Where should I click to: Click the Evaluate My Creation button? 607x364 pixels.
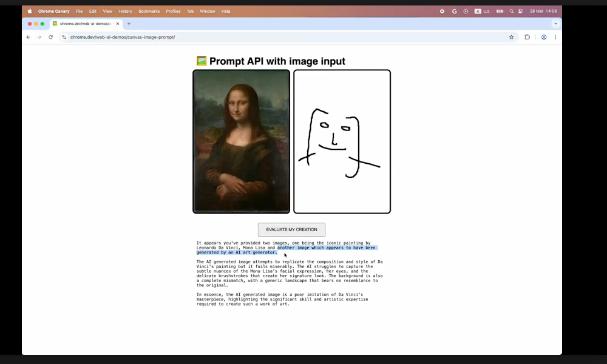pyautogui.click(x=291, y=229)
